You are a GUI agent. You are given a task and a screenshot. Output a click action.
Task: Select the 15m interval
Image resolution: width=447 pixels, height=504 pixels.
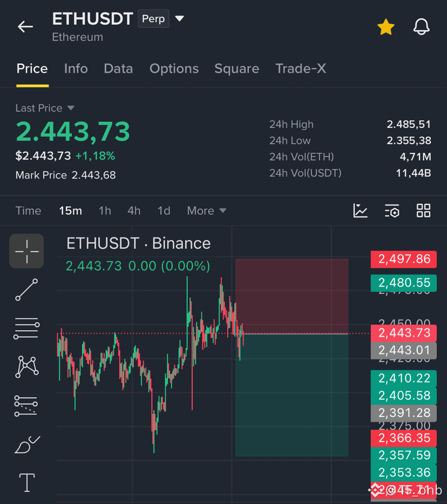[70, 211]
